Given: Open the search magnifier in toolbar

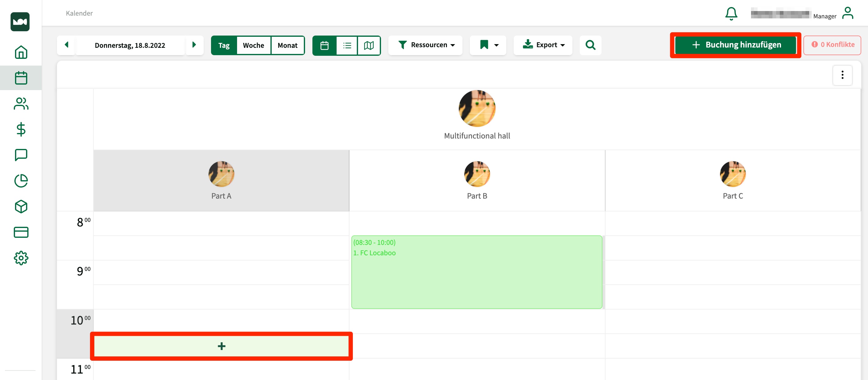Looking at the screenshot, I should (x=590, y=45).
